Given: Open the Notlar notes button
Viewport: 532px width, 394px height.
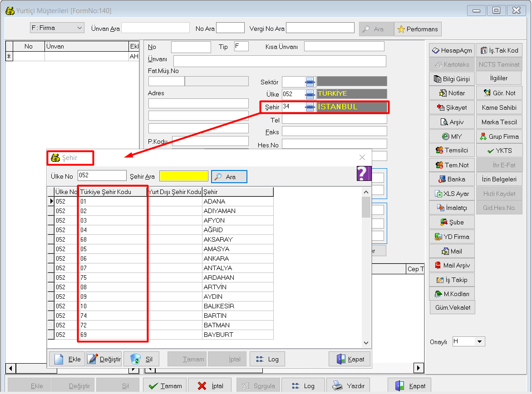Looking at the screenshot, I should pyautogui.click(x=452, y=93).
